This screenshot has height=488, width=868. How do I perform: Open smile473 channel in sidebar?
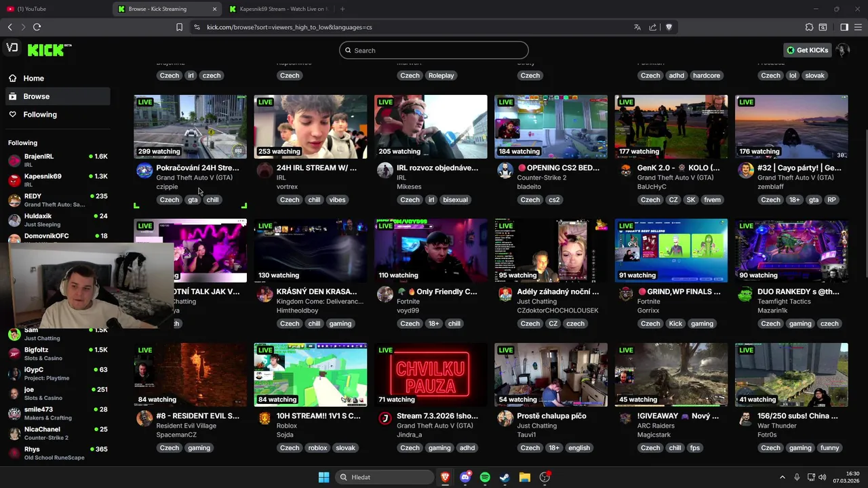58,413
